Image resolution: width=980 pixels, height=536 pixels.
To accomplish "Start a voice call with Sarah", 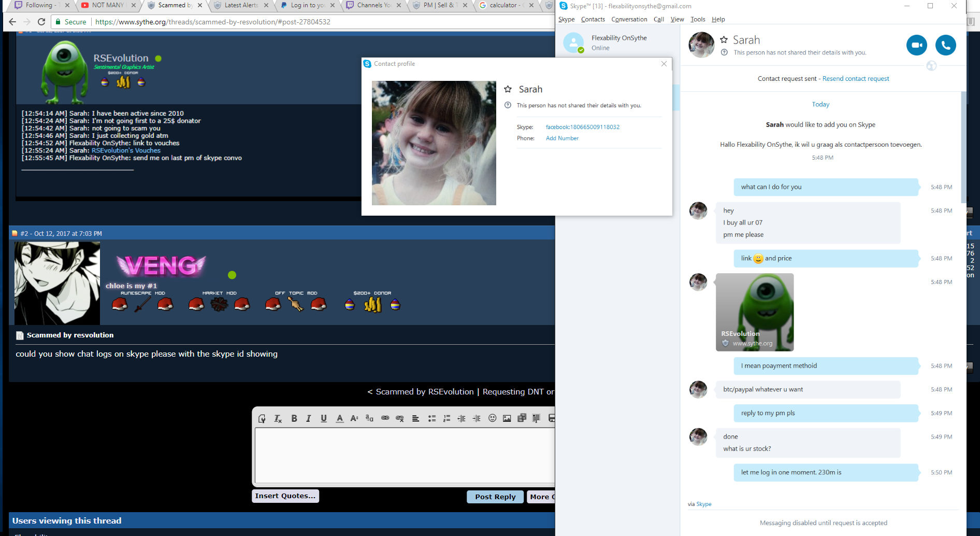I will point(945,45).
